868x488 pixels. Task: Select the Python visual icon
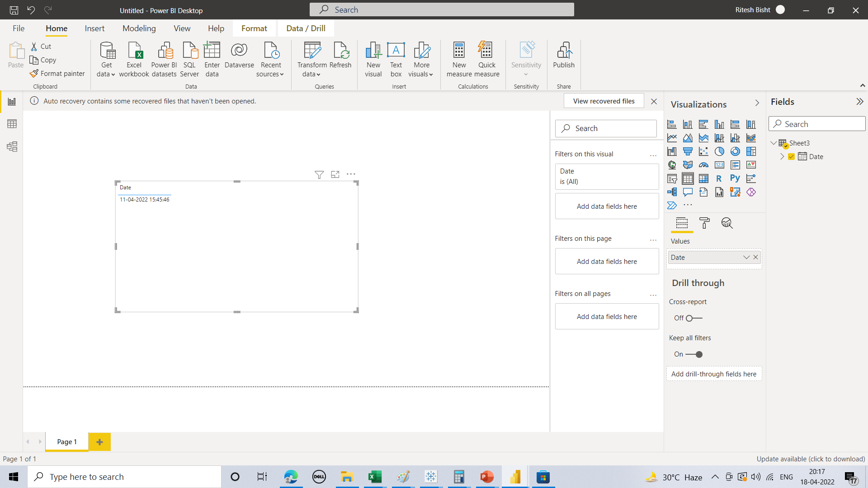point(735,178)
